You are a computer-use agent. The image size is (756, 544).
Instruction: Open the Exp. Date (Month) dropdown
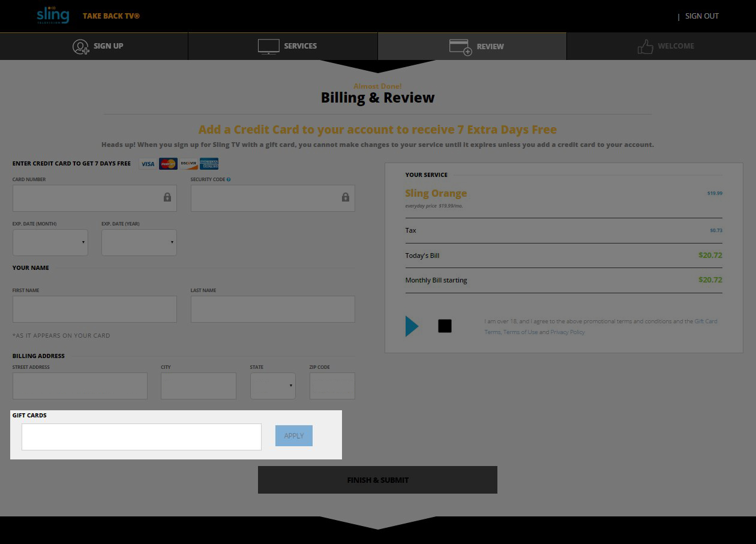tap(50, 242)
